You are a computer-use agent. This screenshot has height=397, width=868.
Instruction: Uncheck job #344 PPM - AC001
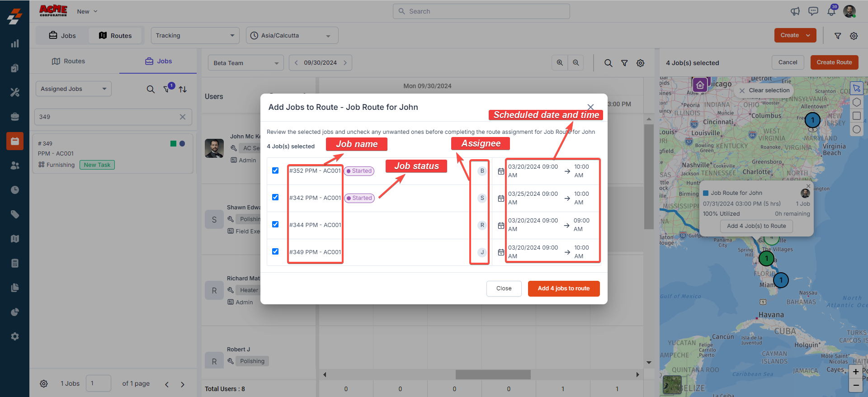[275, 224]
